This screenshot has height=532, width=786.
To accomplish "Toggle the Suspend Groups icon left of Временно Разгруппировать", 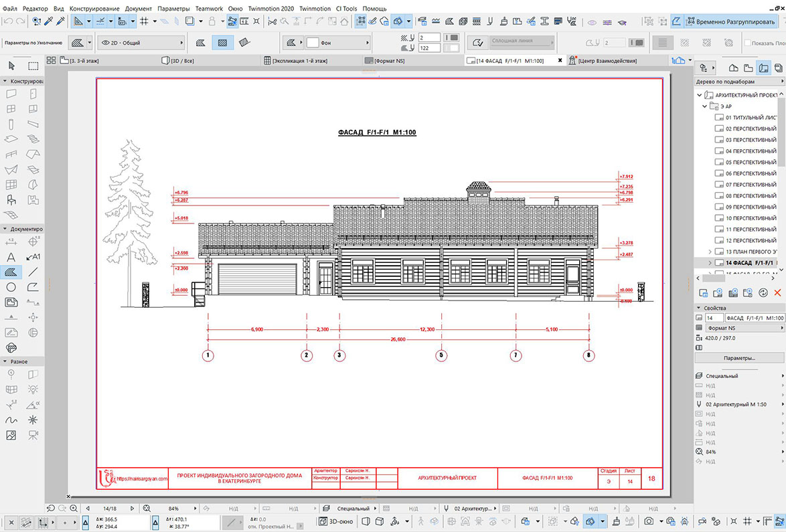I will [x=676, y=21].
